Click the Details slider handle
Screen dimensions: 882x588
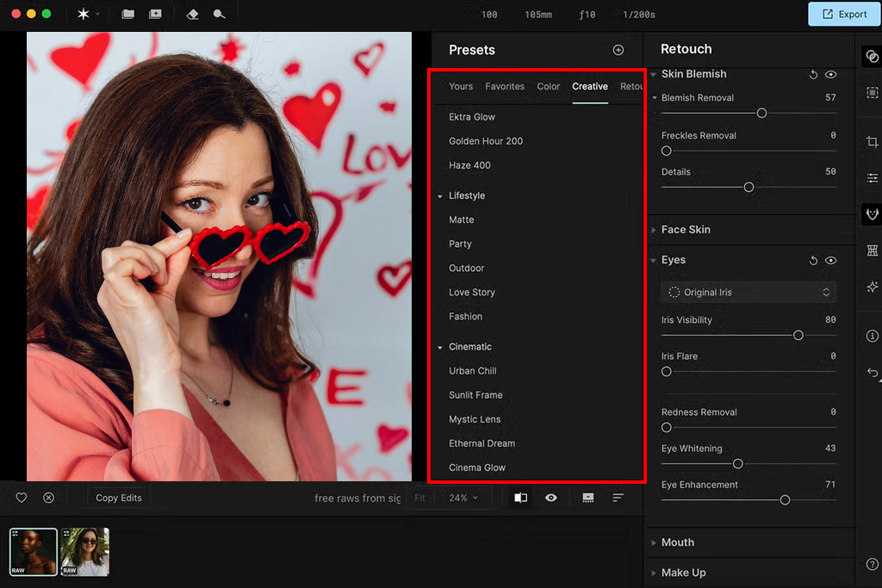tap(748, 187)
